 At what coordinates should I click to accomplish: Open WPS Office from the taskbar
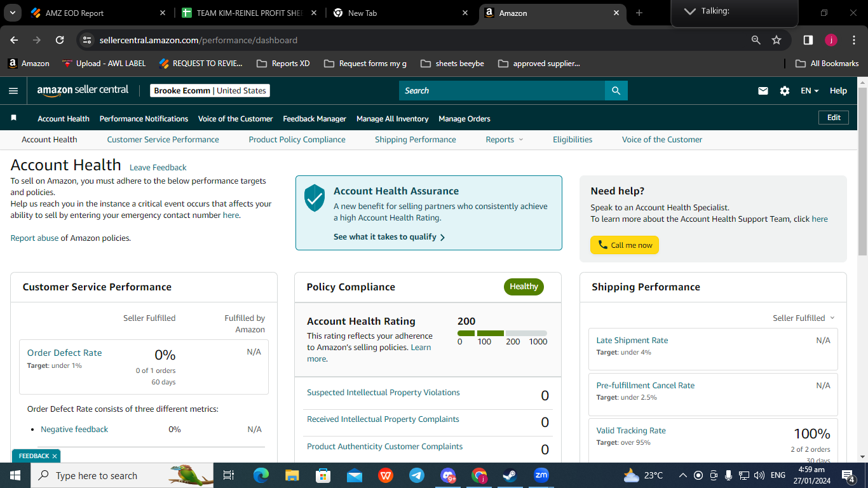pos(386,475)
